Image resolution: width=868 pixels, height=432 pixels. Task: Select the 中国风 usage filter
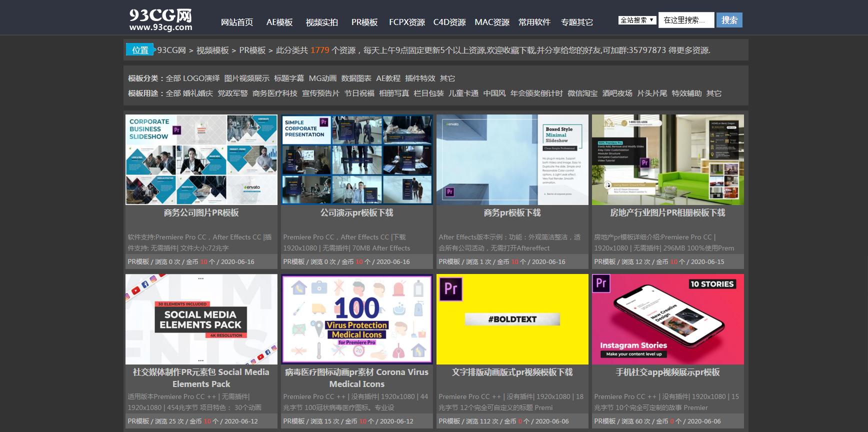point(494,93)
